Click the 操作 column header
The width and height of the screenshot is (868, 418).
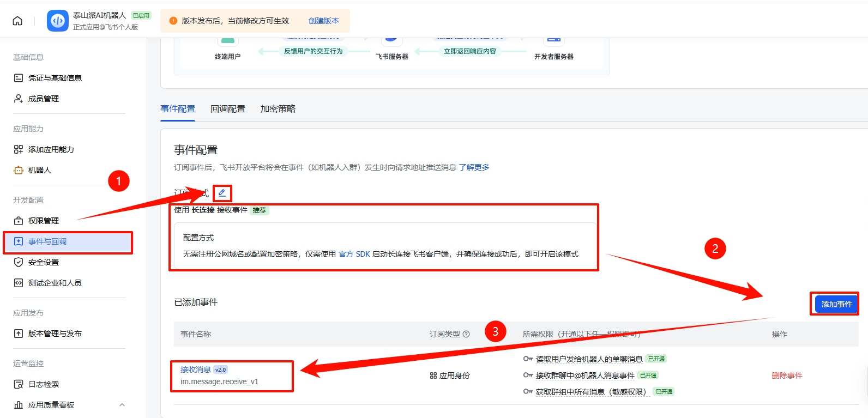coord(779,334)
